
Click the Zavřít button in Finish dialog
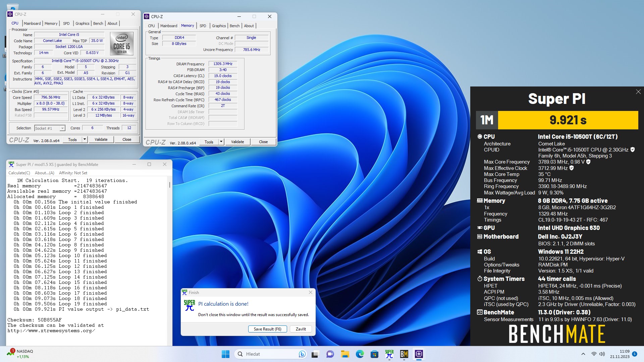point(301,329)
